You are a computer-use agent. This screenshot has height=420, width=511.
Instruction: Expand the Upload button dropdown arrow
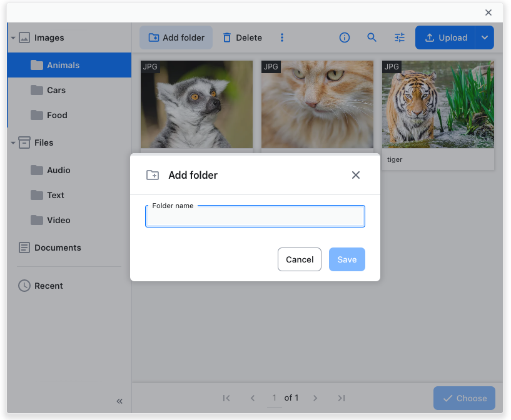485,37
